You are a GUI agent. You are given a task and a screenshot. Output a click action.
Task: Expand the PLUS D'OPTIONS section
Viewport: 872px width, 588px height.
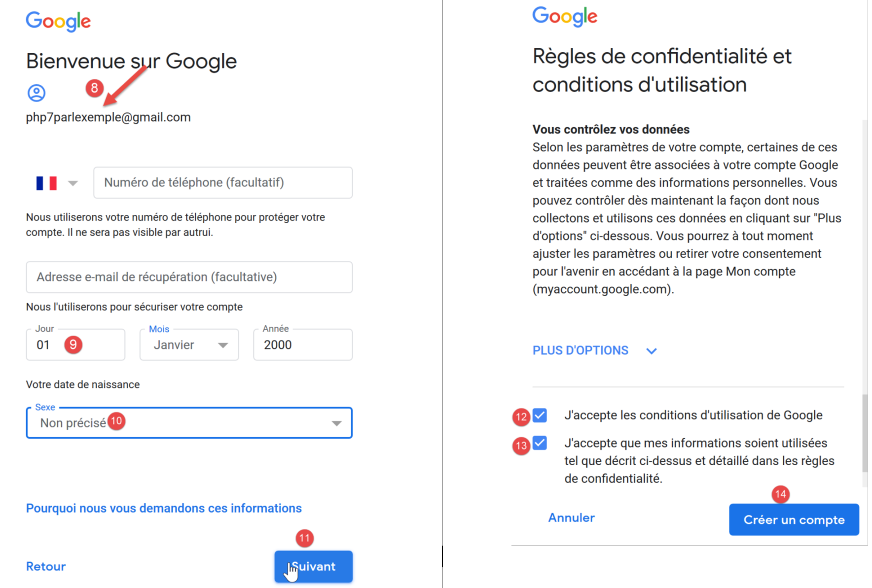(594, 350)
